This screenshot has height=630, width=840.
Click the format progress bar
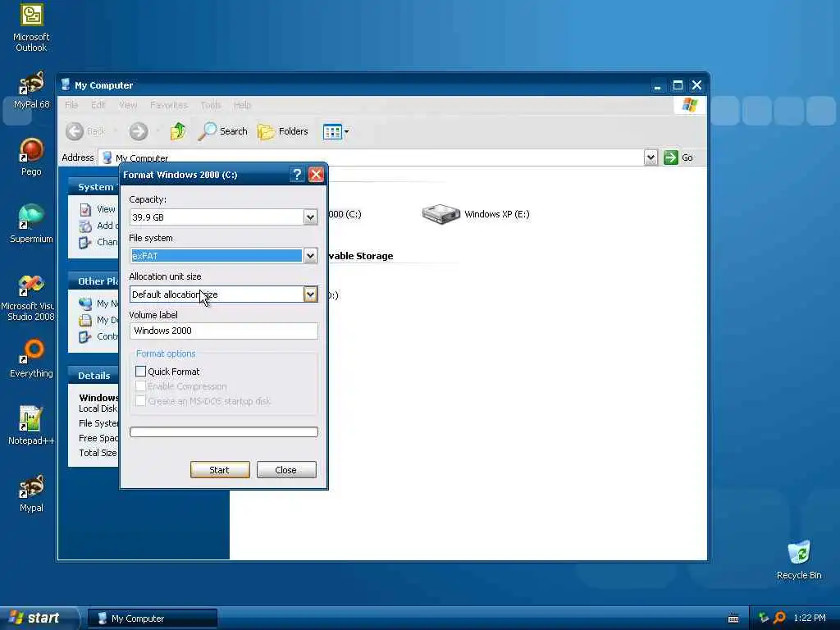223,431
